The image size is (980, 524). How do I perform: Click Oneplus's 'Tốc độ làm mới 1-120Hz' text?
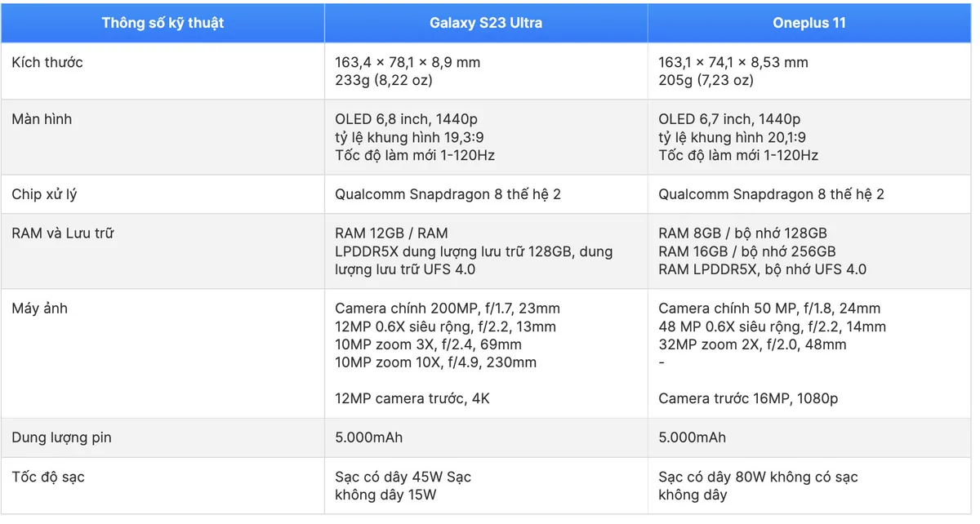pyautogui.click(x=738, y=155)
